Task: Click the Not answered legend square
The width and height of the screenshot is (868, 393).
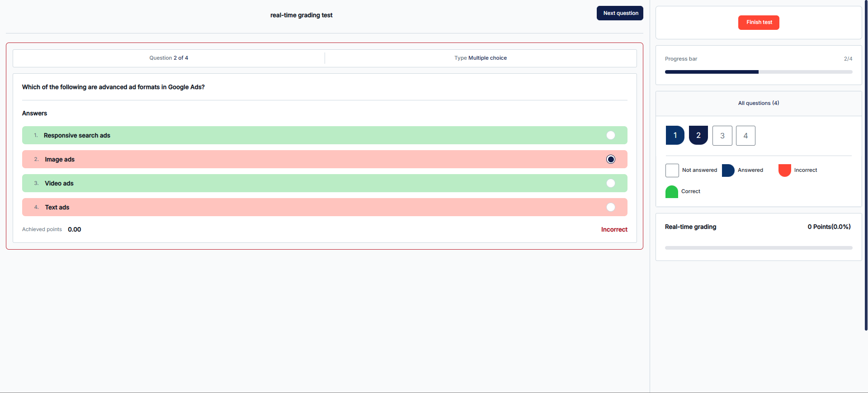Action: (672, 170)
